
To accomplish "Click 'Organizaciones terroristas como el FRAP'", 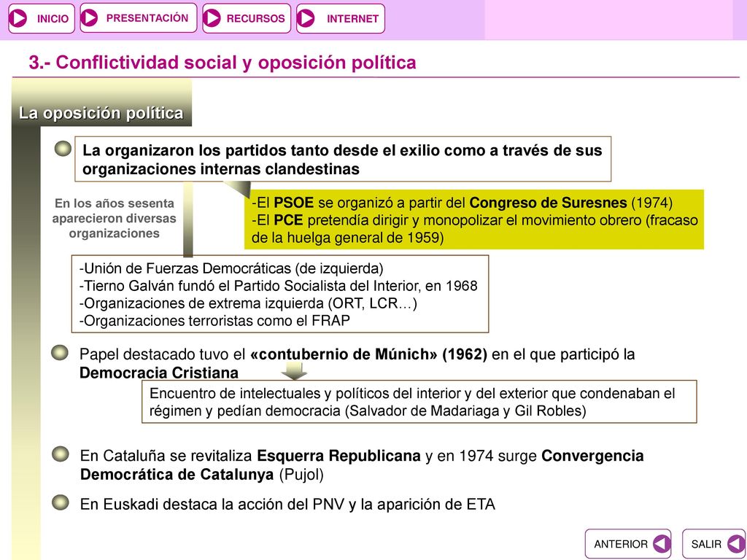I will point(214,321).
